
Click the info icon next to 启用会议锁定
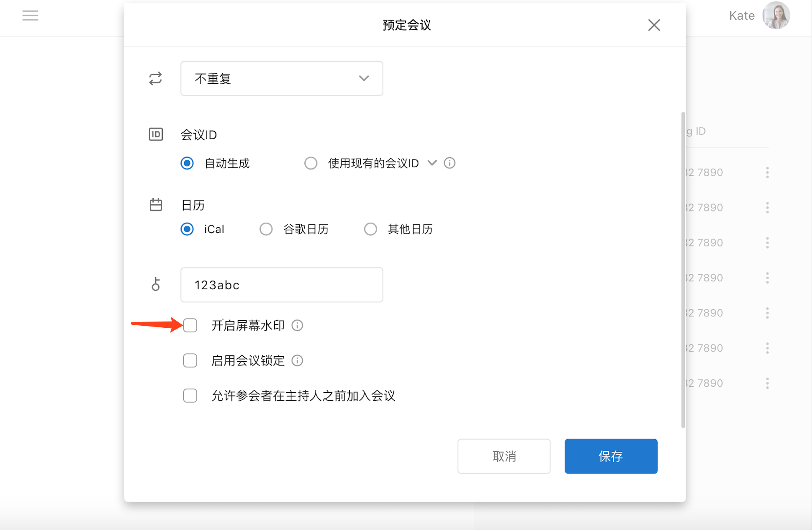pos(297,360)
